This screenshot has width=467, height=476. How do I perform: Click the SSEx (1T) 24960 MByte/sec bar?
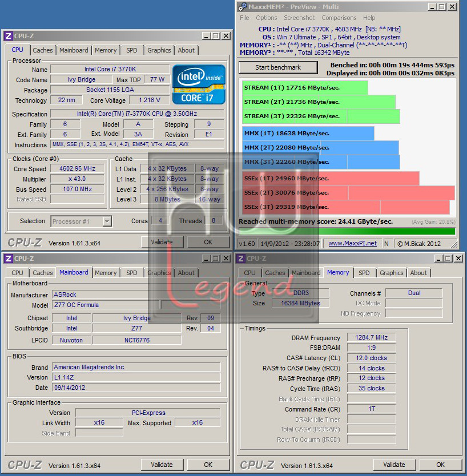[331, 178]
